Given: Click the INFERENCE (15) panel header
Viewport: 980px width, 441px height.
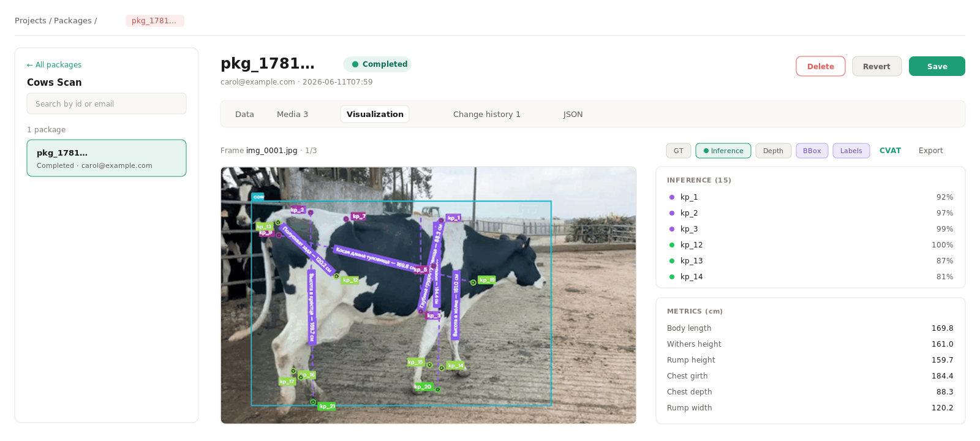Looking at the screenshot, I should [699, 180].
